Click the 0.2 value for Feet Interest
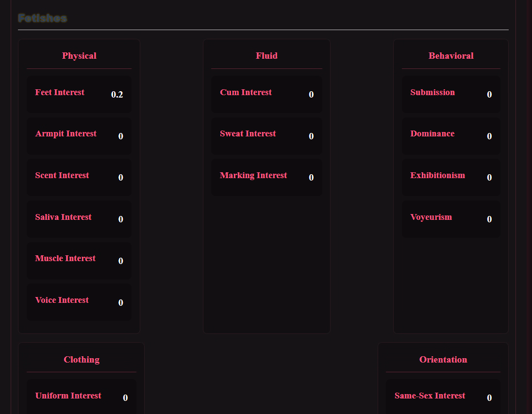 [x=117, y=95]
